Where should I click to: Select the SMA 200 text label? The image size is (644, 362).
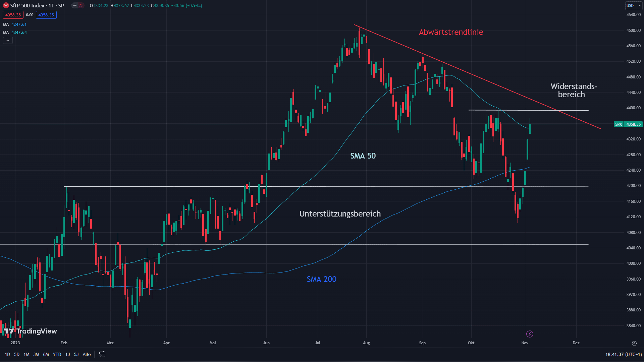[x=321, y=279]
